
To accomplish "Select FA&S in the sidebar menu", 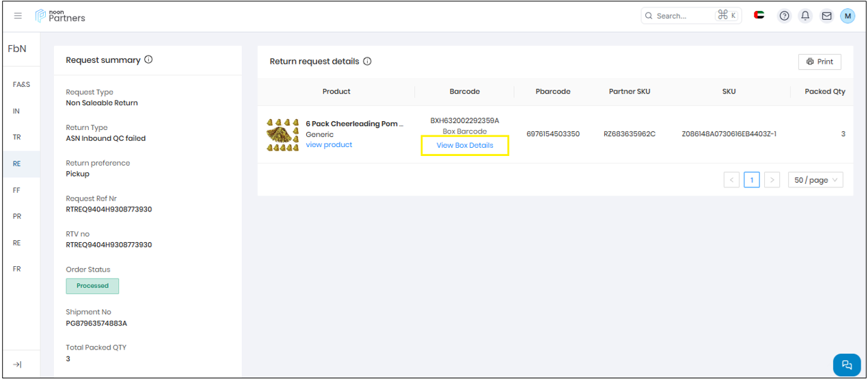I will [21, 85].
